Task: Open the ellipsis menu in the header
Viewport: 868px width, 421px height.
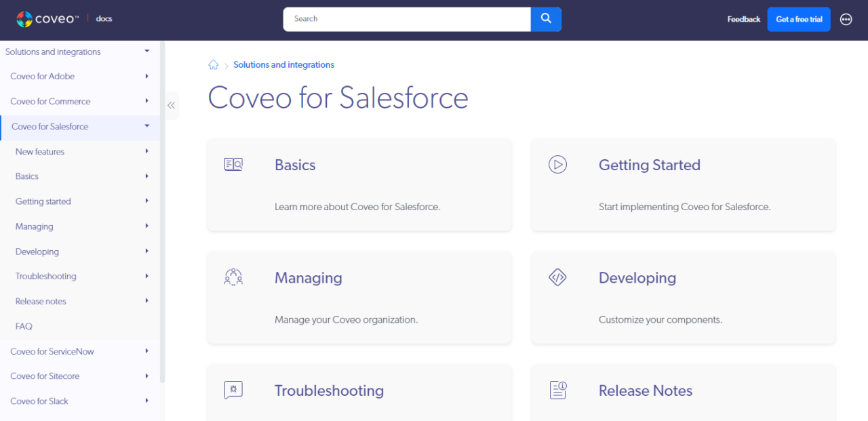Action: tap(846, 19)
